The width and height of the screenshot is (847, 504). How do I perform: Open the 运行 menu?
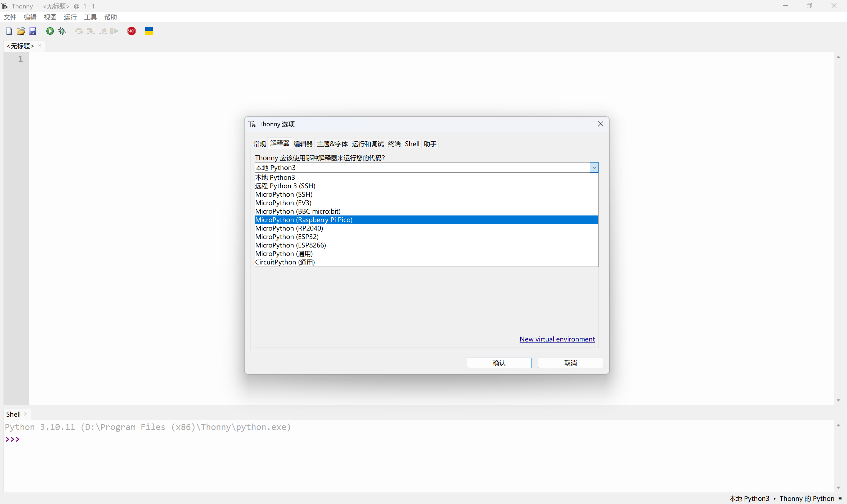point(70,17)
